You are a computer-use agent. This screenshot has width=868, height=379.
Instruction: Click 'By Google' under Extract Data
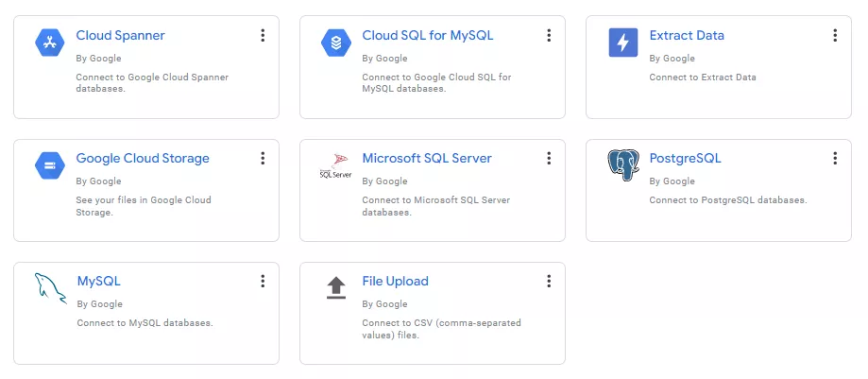[672, 59]
